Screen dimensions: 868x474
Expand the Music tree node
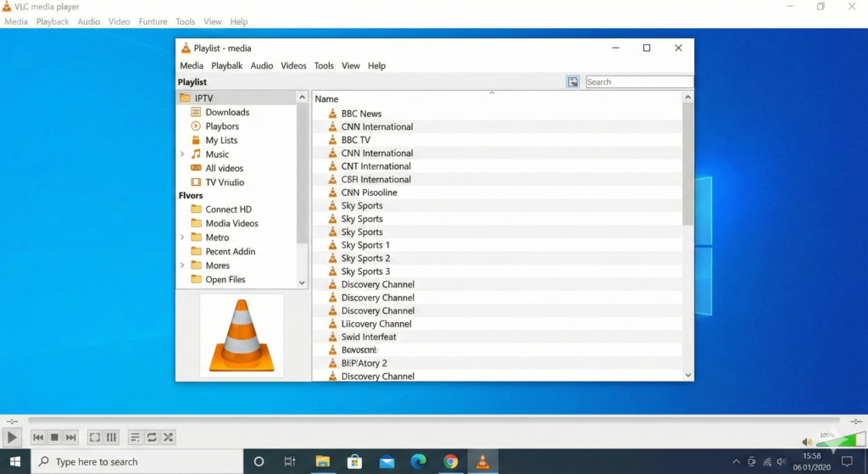[182, 154]
